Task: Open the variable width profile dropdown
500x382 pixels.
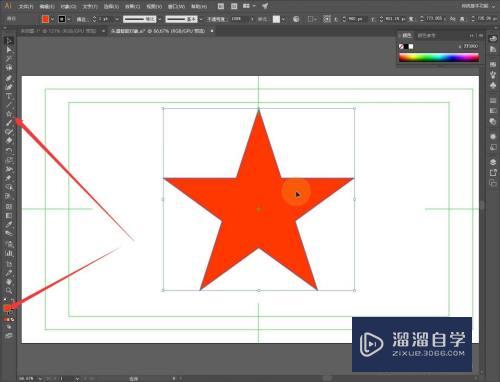Action: tap(159, 19)
